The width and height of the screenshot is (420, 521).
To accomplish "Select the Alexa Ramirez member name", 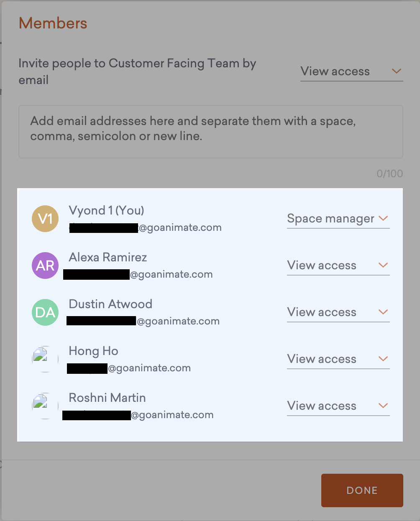I will 108,257.
